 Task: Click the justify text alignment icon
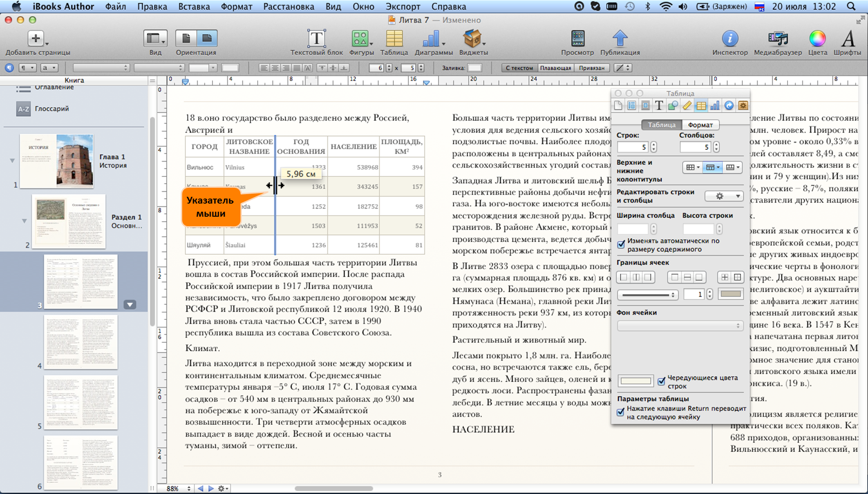tap(297, 68)
